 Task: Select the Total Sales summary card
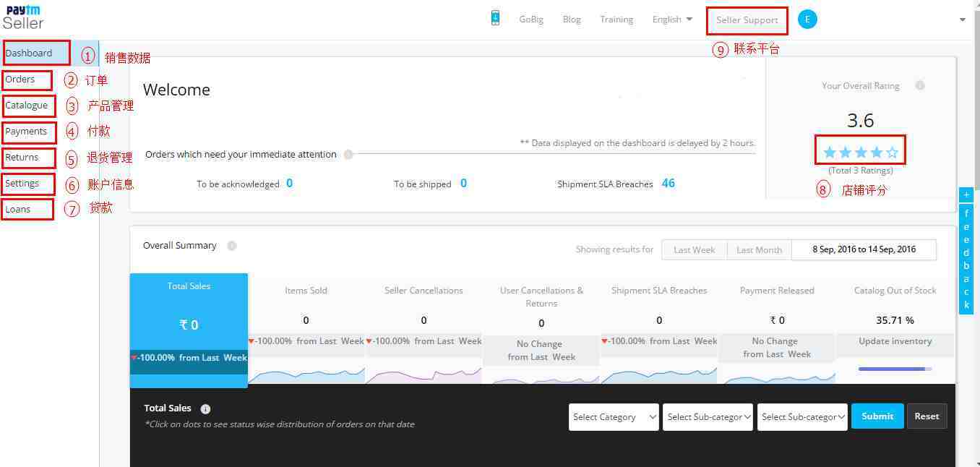point(189,330)
